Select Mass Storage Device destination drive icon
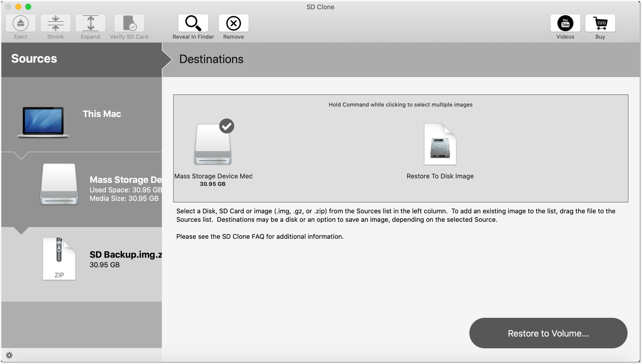 tap(213, 144)
